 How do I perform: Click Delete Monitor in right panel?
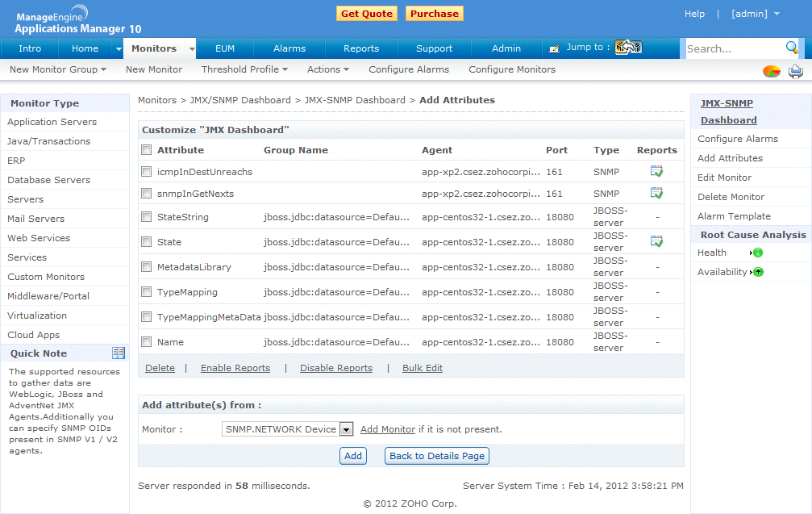pyautogui.click(x=731, y=197)
